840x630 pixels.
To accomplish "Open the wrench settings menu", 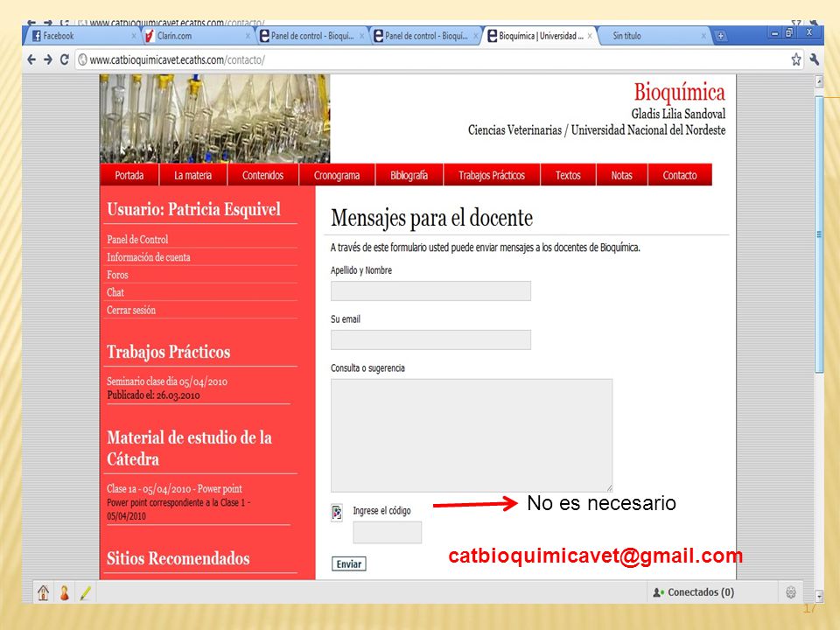I will (815, 59).
